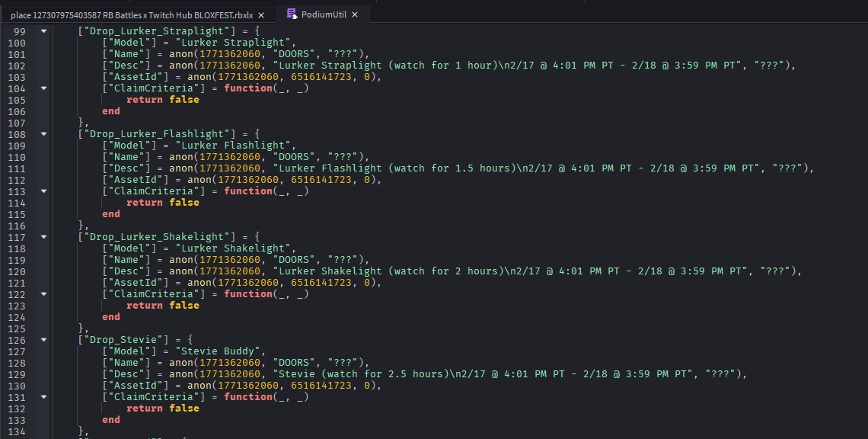The width and height of the screenshot is (868, 439).
Task: Click line number 120 in the gutter
Action: coord(17,271)
